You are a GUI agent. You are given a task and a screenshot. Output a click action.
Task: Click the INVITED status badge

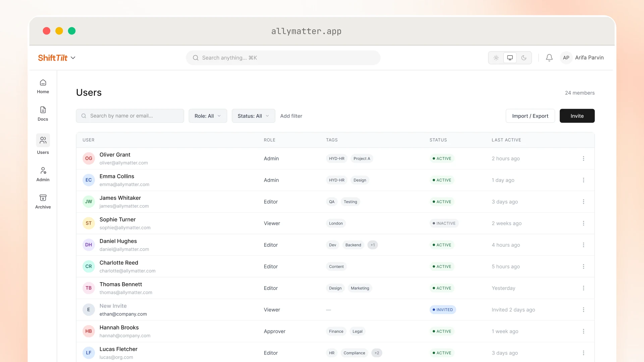pos(442,310)
